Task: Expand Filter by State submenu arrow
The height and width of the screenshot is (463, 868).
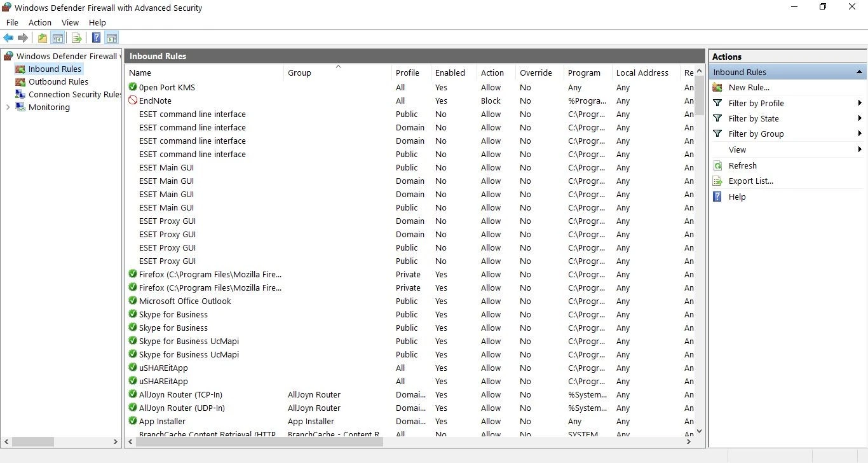Action: click(860, 118)
